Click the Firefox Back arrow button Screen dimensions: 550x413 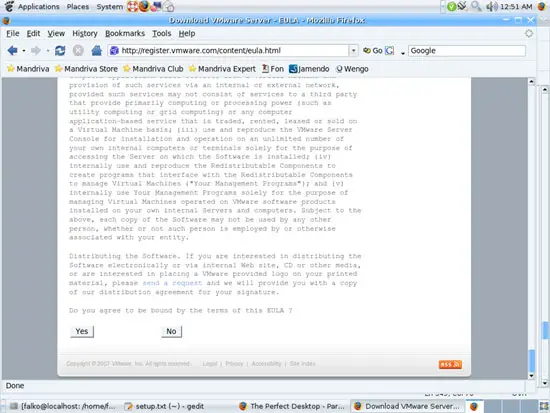tap(13, 51)
